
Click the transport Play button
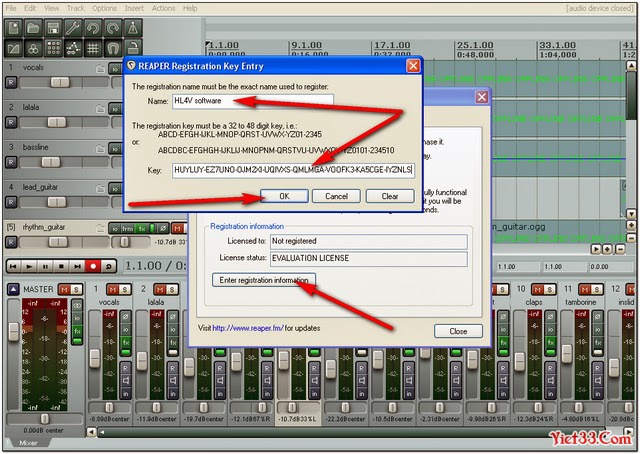[x=29, y=267]
